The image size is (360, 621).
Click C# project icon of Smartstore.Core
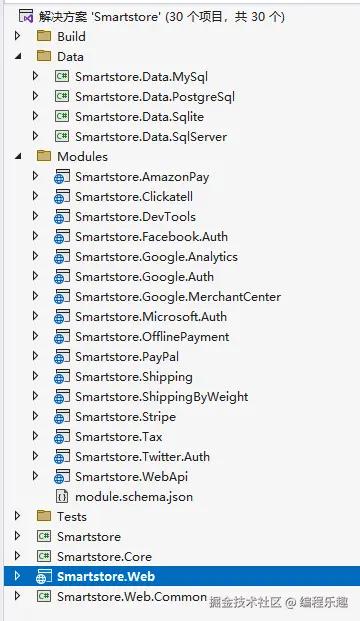(x=44, y=556)
